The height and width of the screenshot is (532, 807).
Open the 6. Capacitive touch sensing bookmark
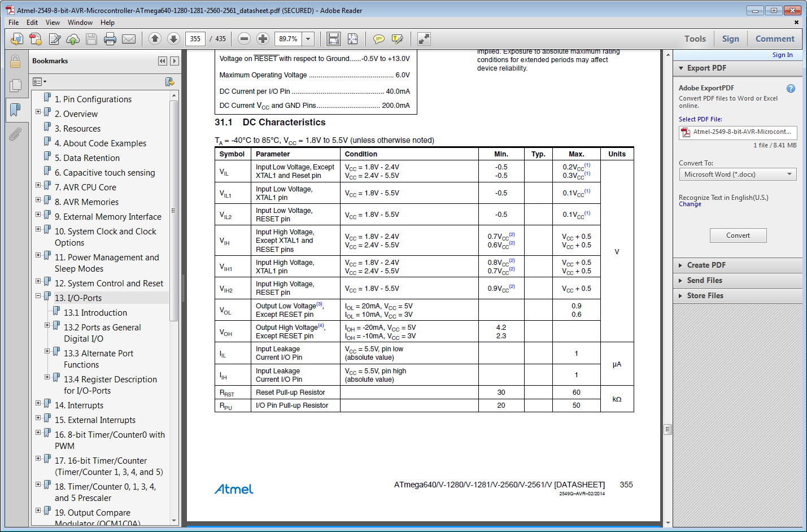coord(104,173)
